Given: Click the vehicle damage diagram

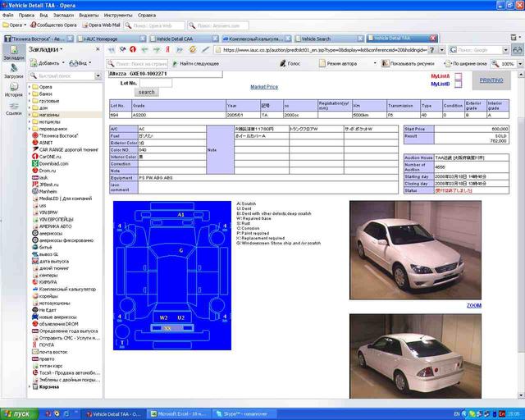Looking at the screenshot, I should pyautogui.click(x=172, y=276).
